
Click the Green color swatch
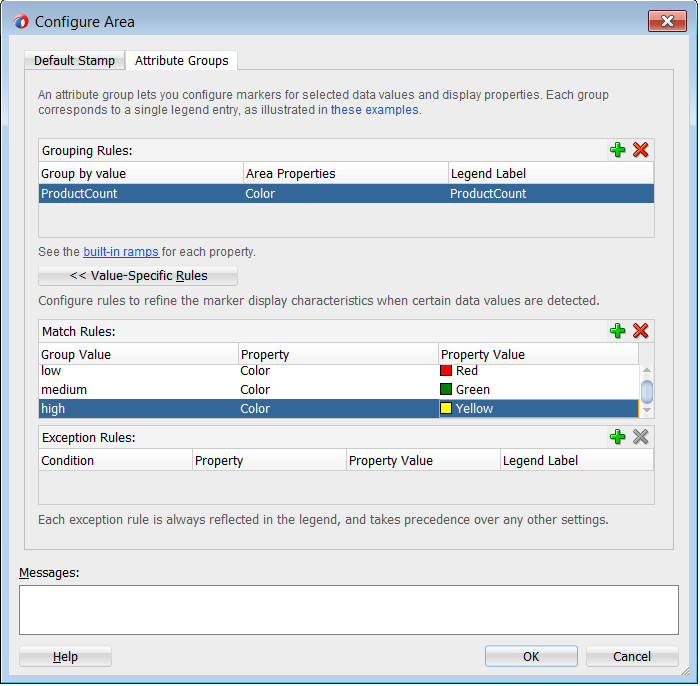point(446,389)
